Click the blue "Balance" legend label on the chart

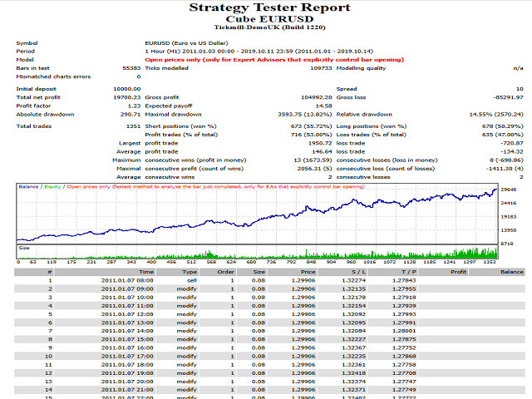(x=28, y=186)
